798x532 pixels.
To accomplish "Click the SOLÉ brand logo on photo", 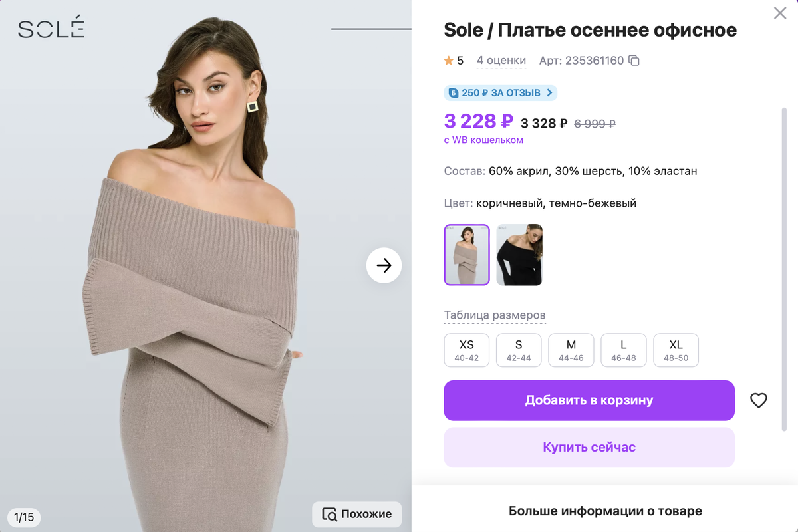I will click(x=51, y=29).
